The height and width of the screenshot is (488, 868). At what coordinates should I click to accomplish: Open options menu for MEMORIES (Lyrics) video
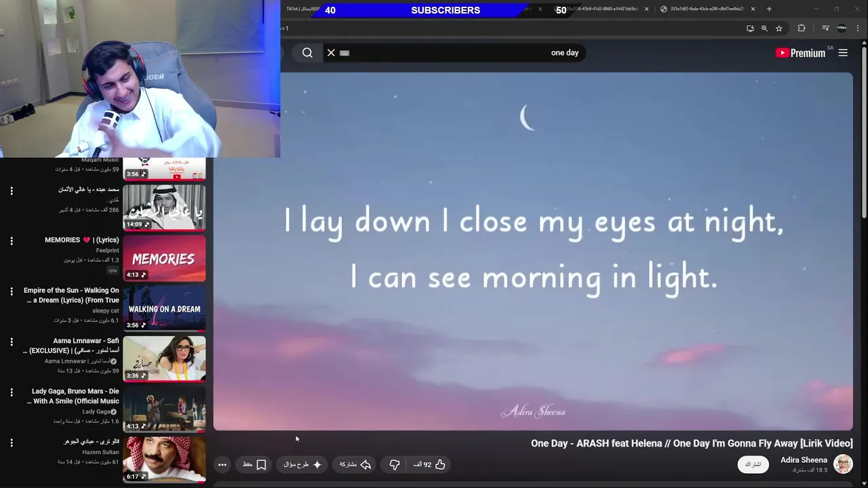point(12,241)
